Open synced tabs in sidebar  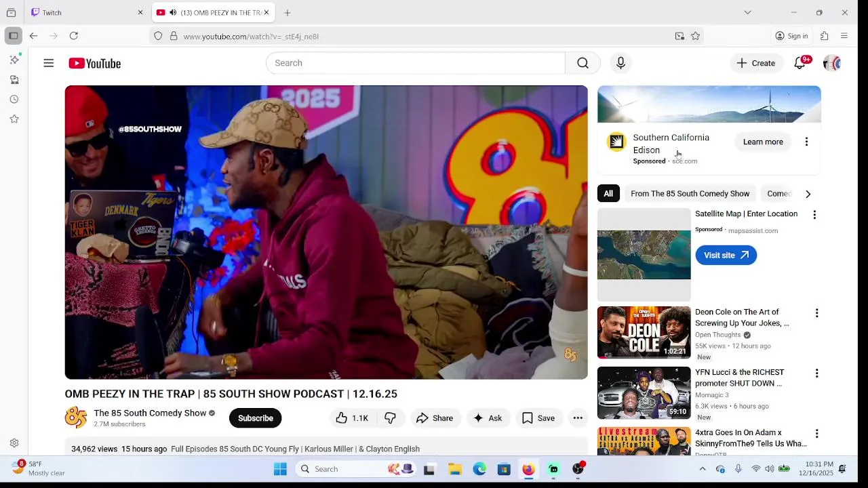click(14, 79)
